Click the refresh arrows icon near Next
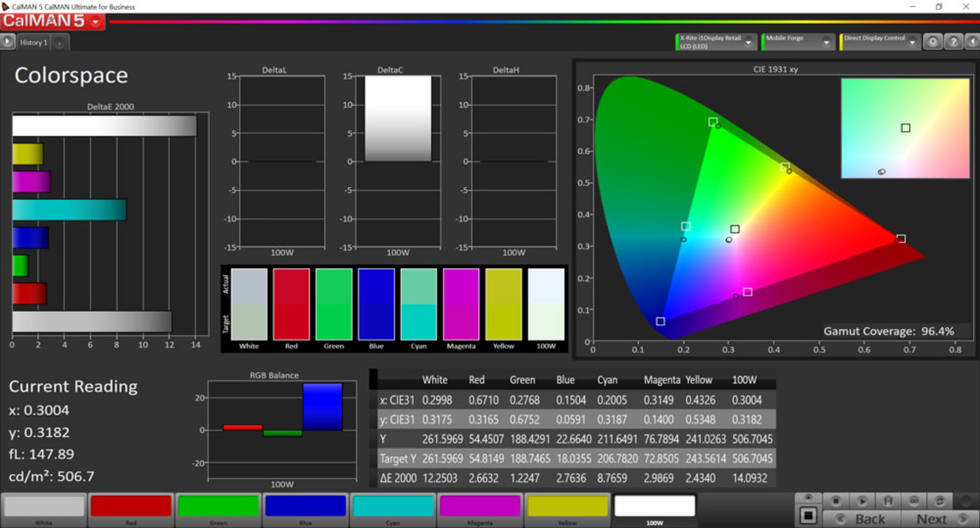Viewport: 980px width, 528px height. 939,501
